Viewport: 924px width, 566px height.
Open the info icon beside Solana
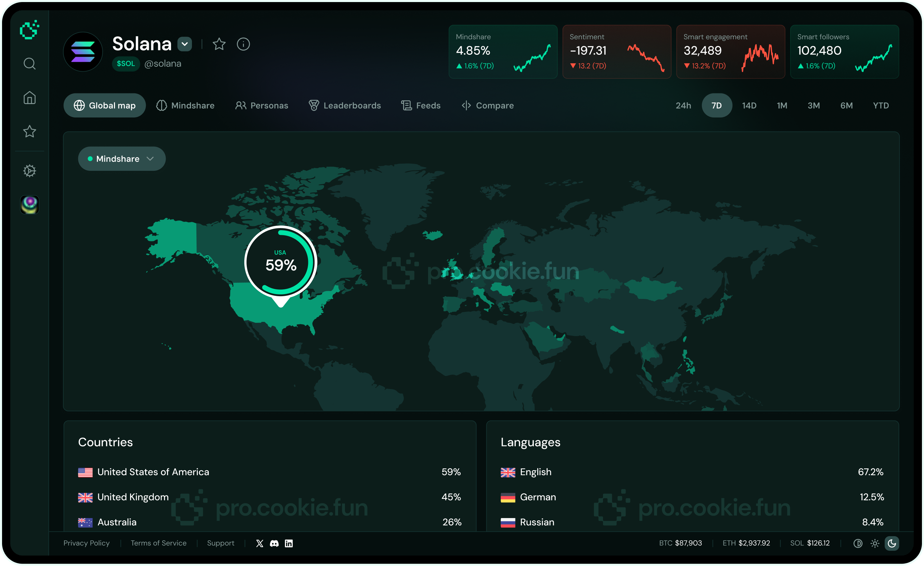point(243,44)
